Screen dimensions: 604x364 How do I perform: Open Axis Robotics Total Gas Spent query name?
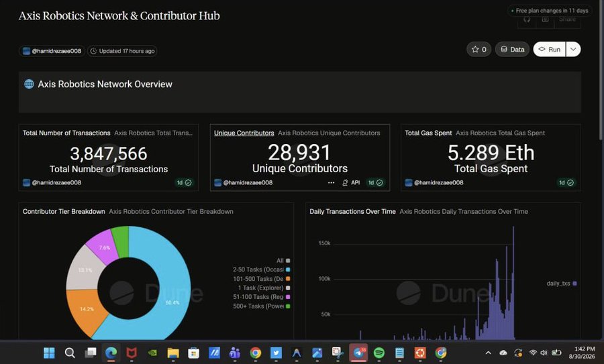[x=501, y=133]
